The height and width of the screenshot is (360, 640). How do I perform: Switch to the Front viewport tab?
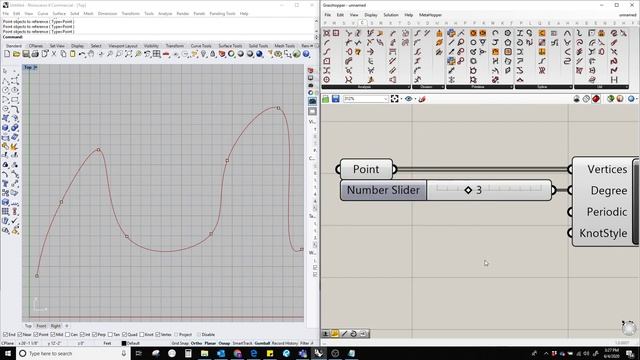click(x=41, y=326)
